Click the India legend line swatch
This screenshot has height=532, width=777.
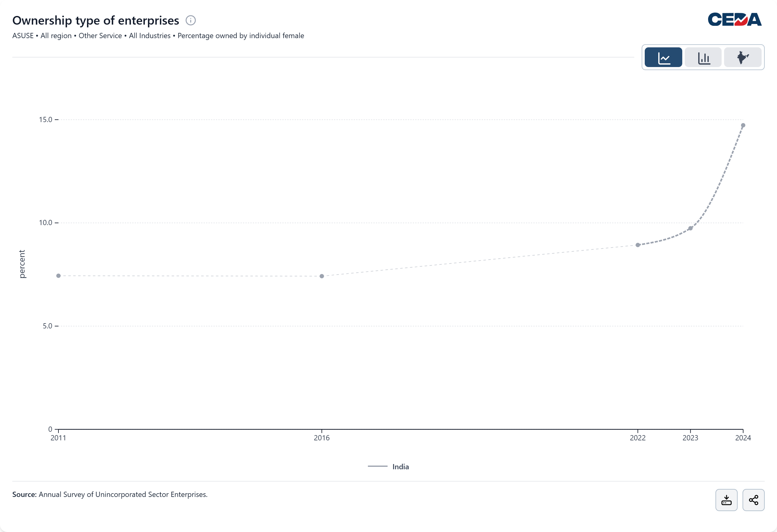pyautogui.click(x=377, y=466)
